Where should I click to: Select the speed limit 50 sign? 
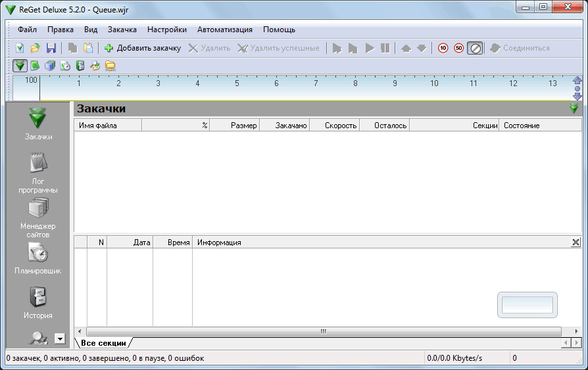point(458,48)
